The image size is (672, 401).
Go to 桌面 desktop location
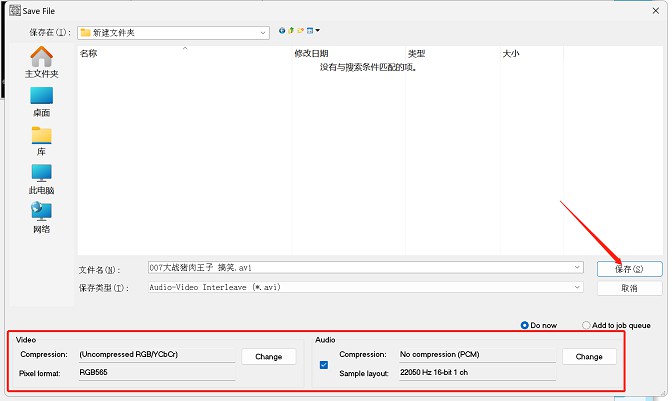pyautogui.click(x=41, y=101)
